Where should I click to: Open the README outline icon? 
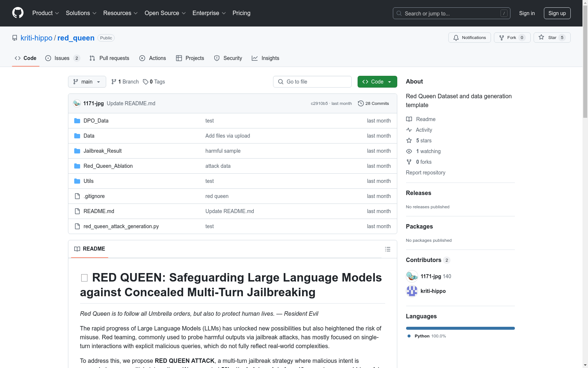tap(388, 249)
